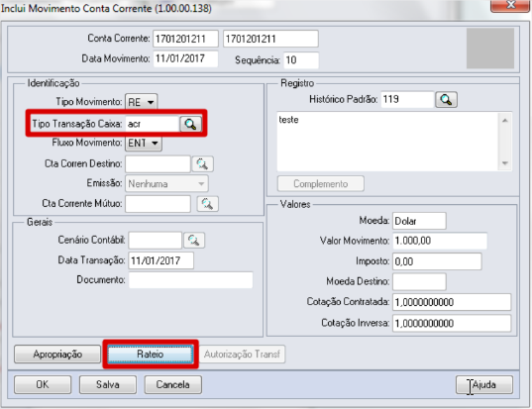Click the Documento input field
This screenshot has width=532, height=409.
(x=190, y=280)
